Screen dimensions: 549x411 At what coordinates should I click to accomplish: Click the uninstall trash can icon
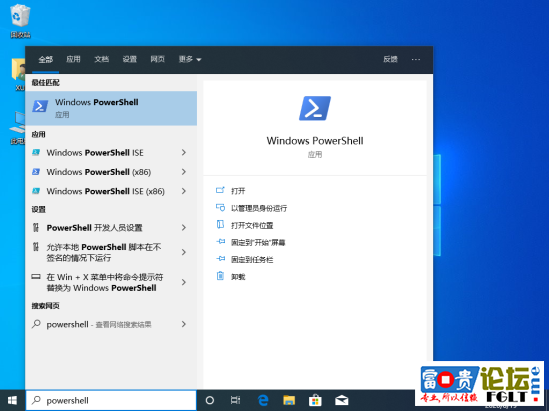click(220, 276)
